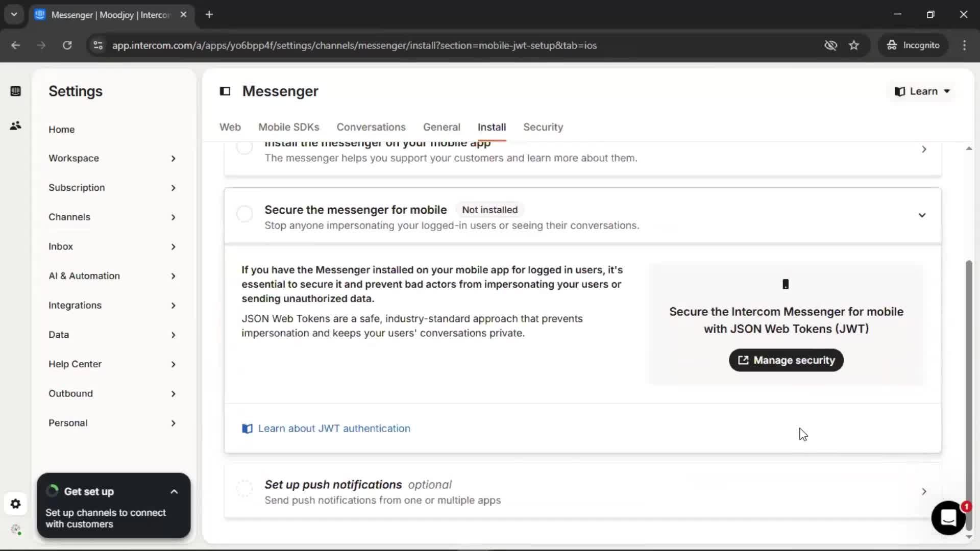
Task: Go to Settings Home
Action: [x=61, y=130]
